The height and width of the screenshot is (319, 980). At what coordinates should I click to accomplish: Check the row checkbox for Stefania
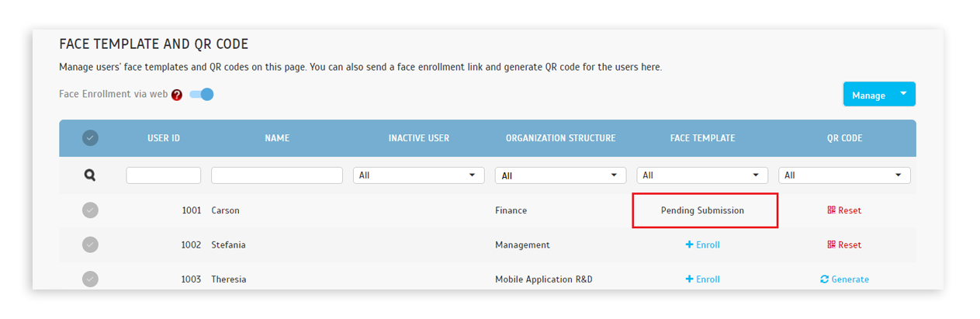pyautogui.click(x=90, y=244)
